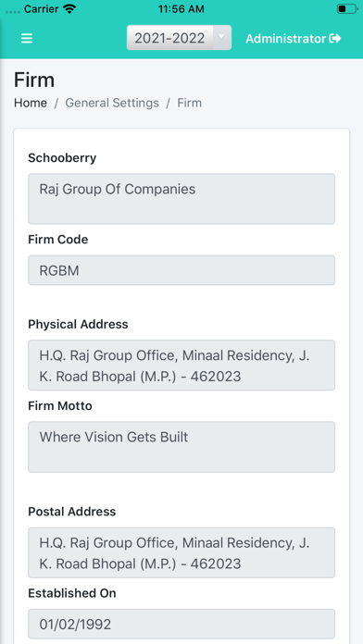Tap the Firm page heading

(34, 80)
